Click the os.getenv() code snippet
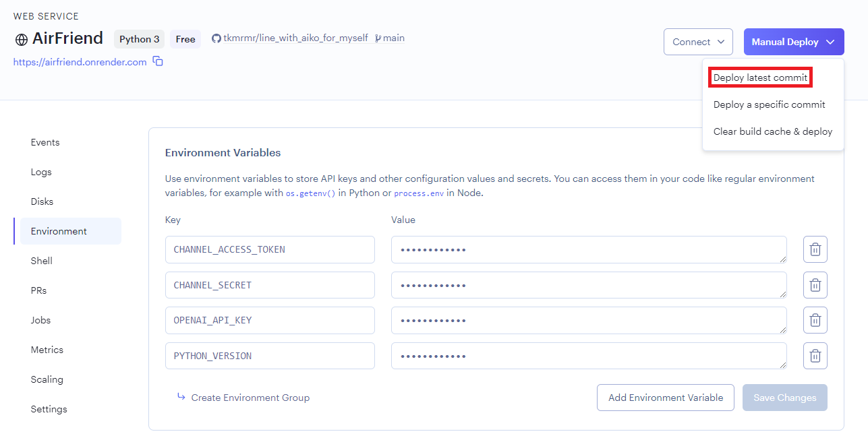 (311, 193)
